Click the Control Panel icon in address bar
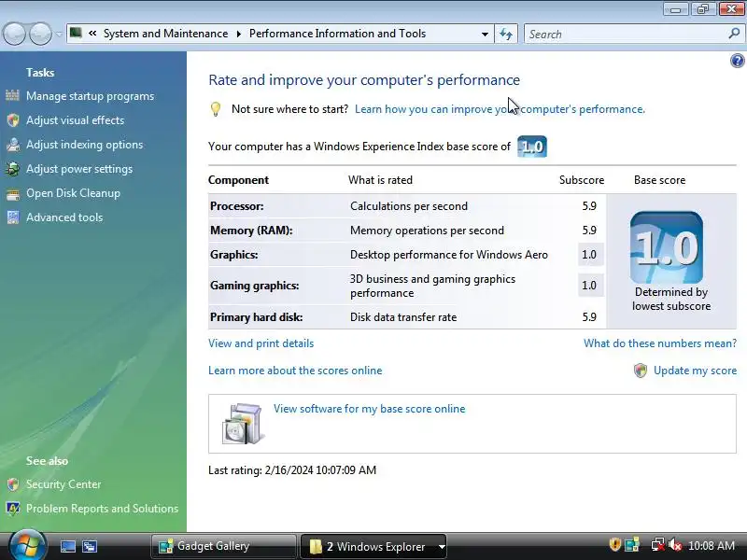This screenshot has width=747, height=560. (x=76, y=33)
